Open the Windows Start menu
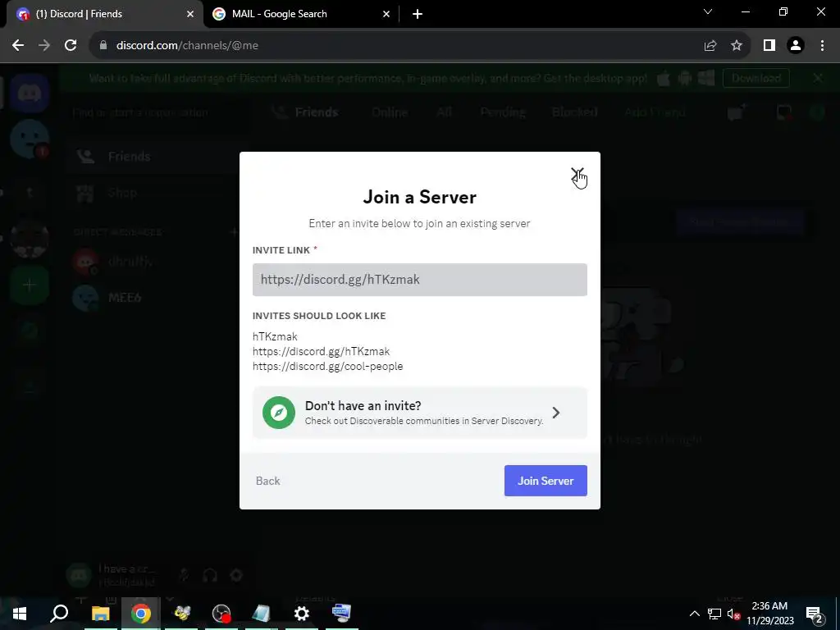840x630 pixels. pyautogui.click(x=20, y=614)
